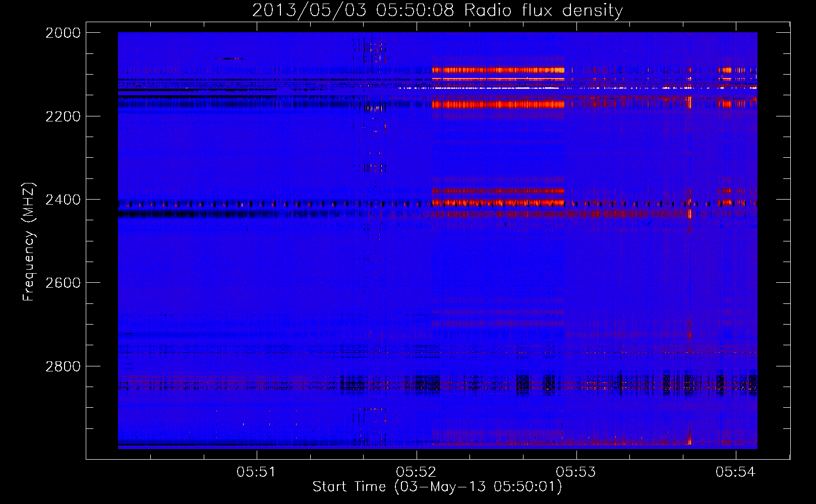Click the 05:54 time tick label
Screen dimensions: 816x504
[736, 472]
